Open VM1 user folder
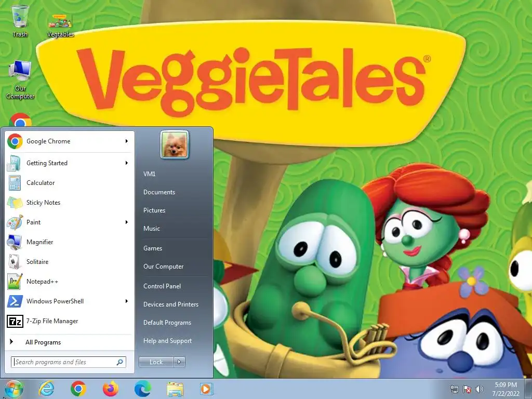 pos(149,174)
